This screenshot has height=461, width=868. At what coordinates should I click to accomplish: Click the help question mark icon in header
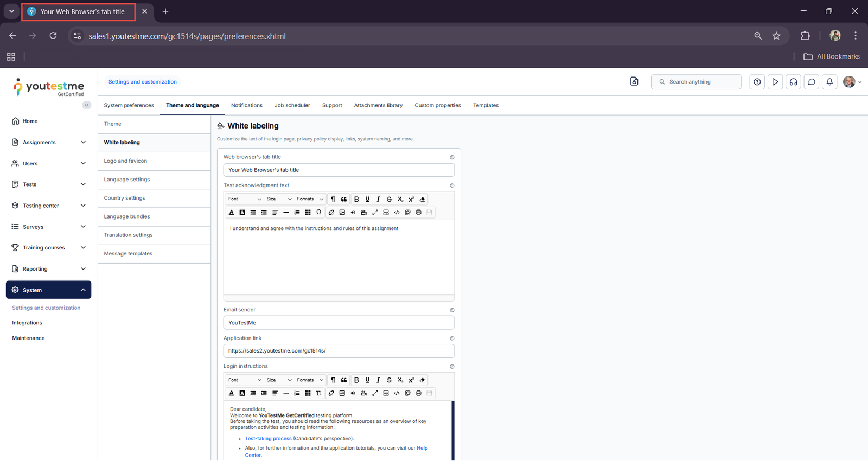pyautogui.click(x=757, y=82)
